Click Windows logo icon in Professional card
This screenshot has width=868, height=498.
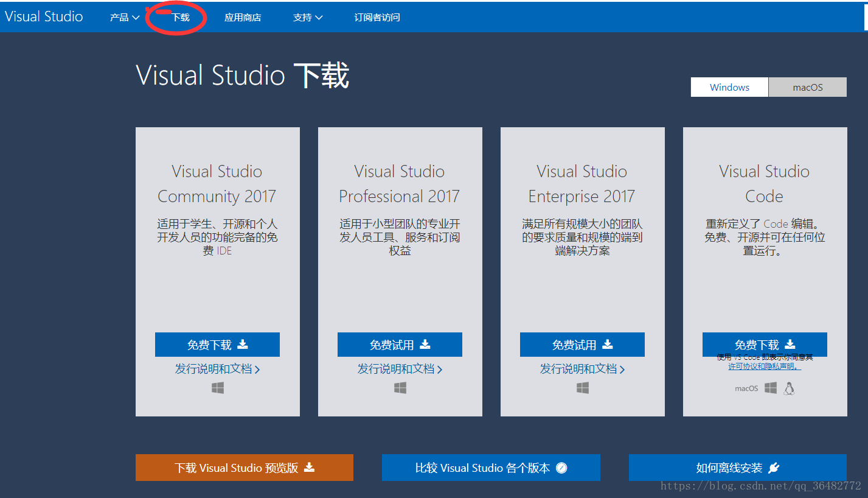point(400,388)
